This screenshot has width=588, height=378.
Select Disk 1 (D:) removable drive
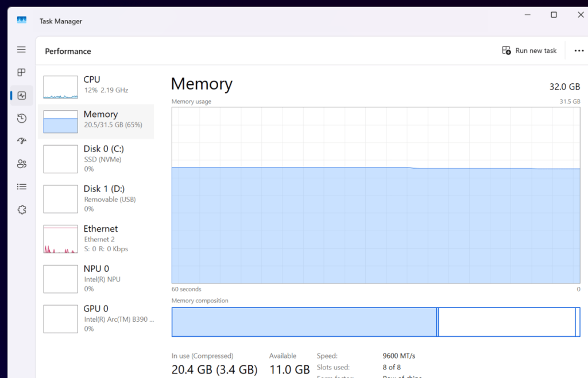pos(96,198)
